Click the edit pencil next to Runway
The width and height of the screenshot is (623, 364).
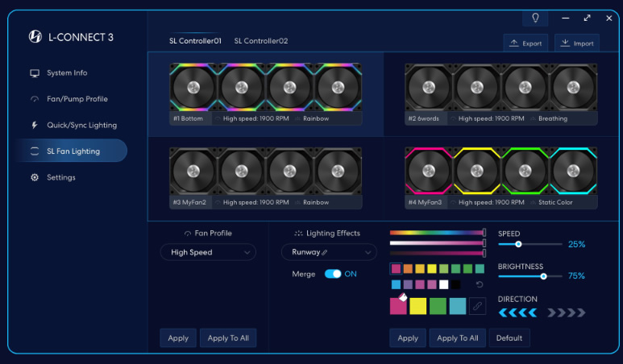(324, 252)
